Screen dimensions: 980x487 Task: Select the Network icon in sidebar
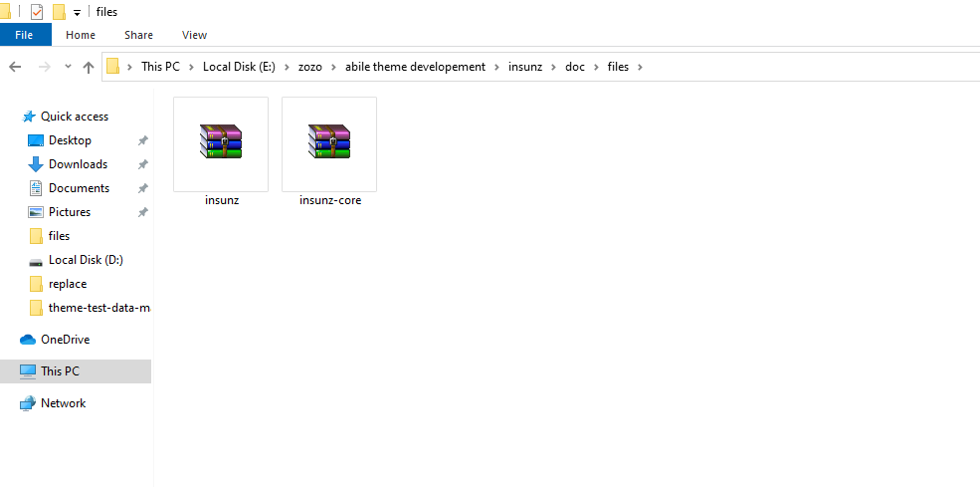tap(28, 403)
